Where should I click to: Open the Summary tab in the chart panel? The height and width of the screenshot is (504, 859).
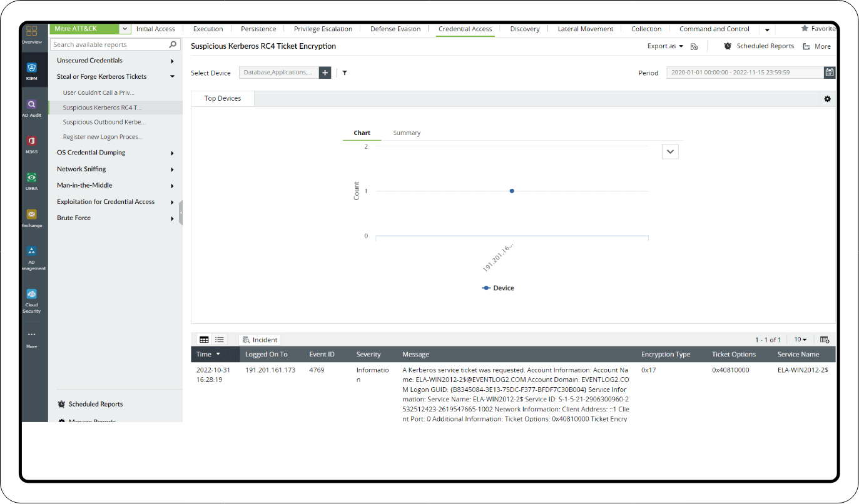(407, 133)
